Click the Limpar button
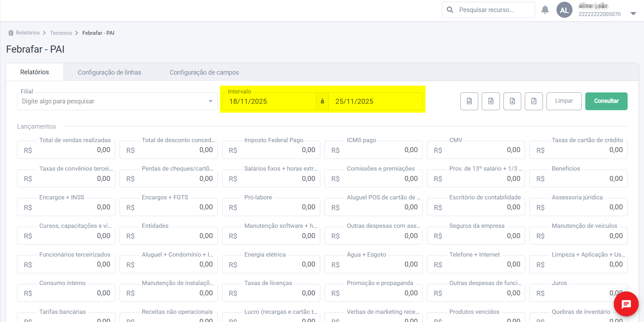 pyautogui.click(x=564, y=101)
